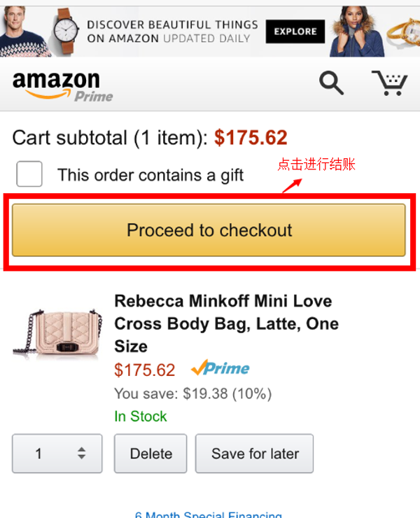Viewport: 420px width, 518px height.
Task: Click the red $175.62 item price
Action: (145, 370)
